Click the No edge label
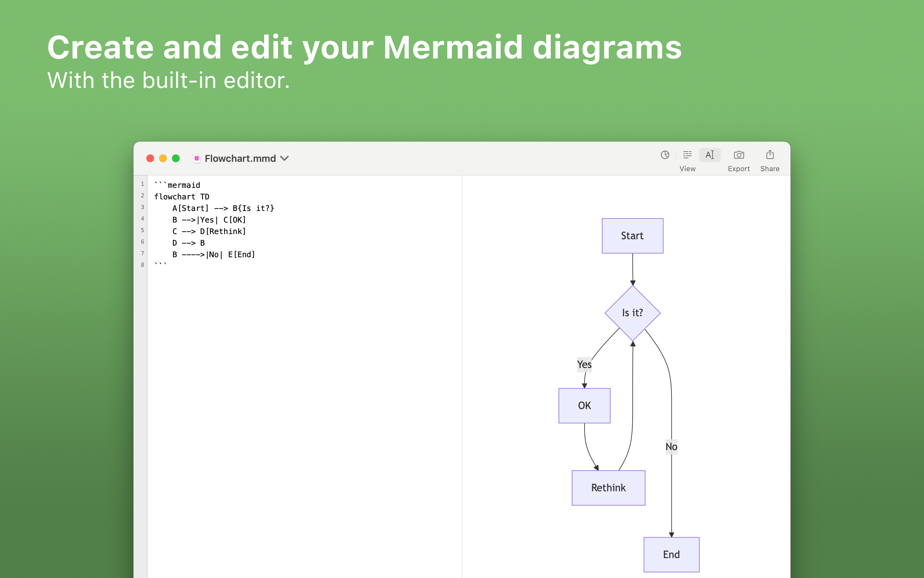The height and width of the screenshot is (578, 924). pos(671,447)
